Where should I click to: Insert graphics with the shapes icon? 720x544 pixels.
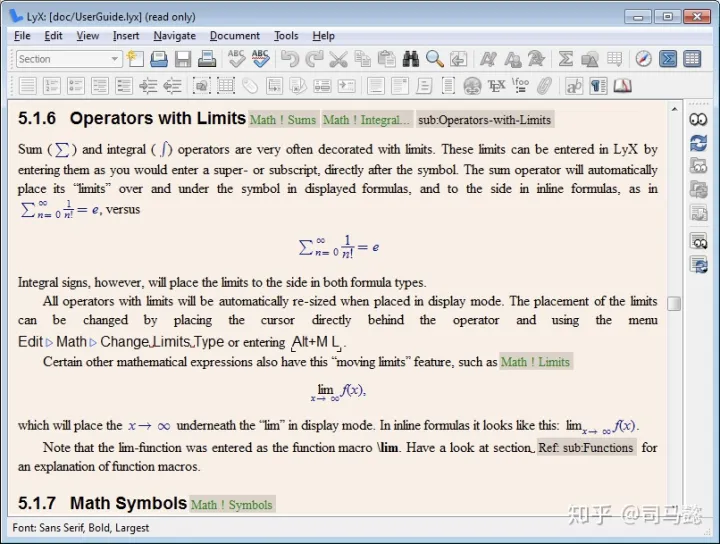point(590,59)
